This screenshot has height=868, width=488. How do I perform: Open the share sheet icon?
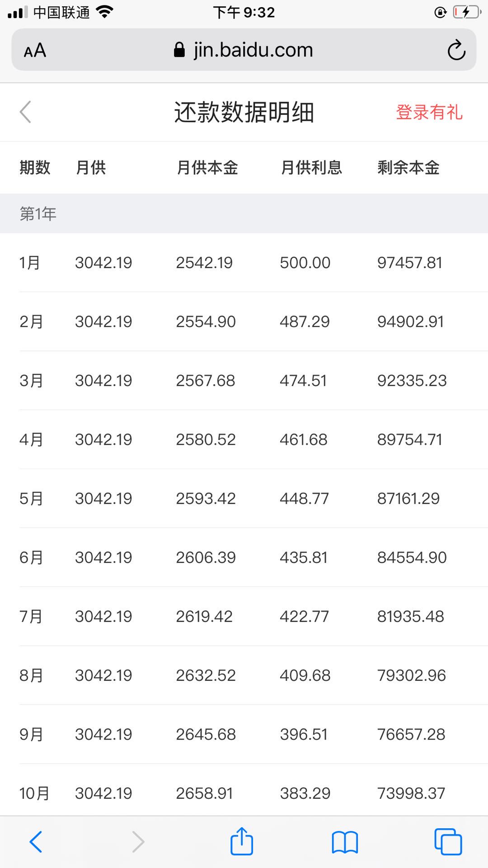pyautogui.click(x=242, y=841)
